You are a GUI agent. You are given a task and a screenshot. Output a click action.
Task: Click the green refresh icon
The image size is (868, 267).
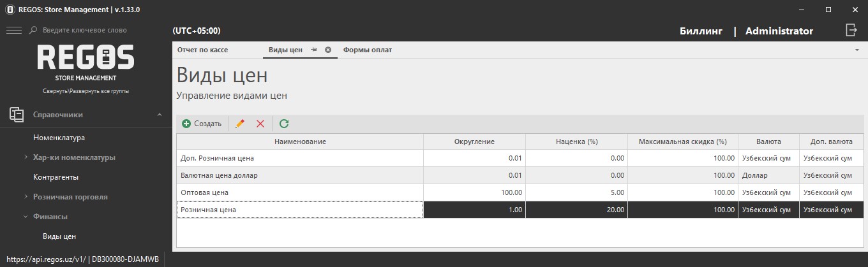(284, 124)
